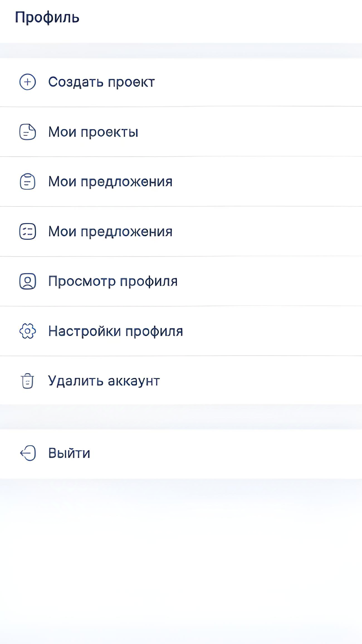This screenshot has width=362, height=644.
Task: Click the gear icon for Настройки профиля
Action: 27,331
